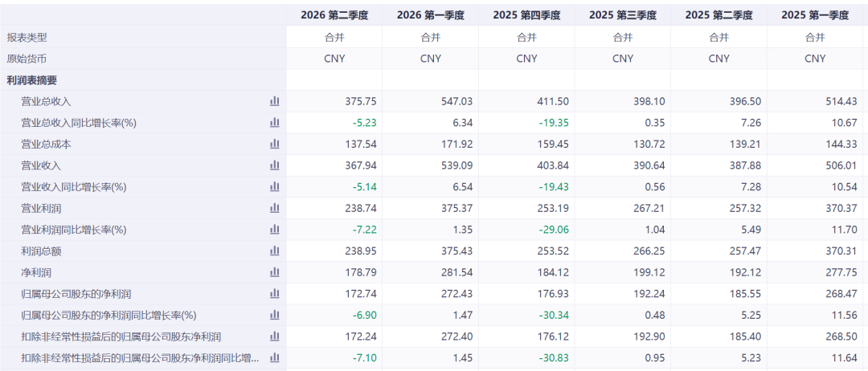Show bar chart for 营业总成本

[274, 144]
